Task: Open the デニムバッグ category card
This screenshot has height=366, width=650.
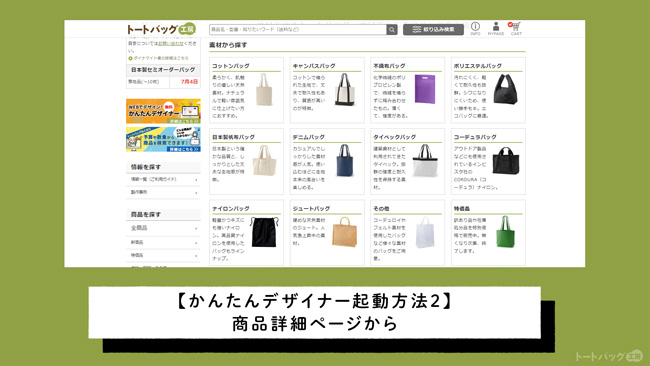Action: pos(327,162)
